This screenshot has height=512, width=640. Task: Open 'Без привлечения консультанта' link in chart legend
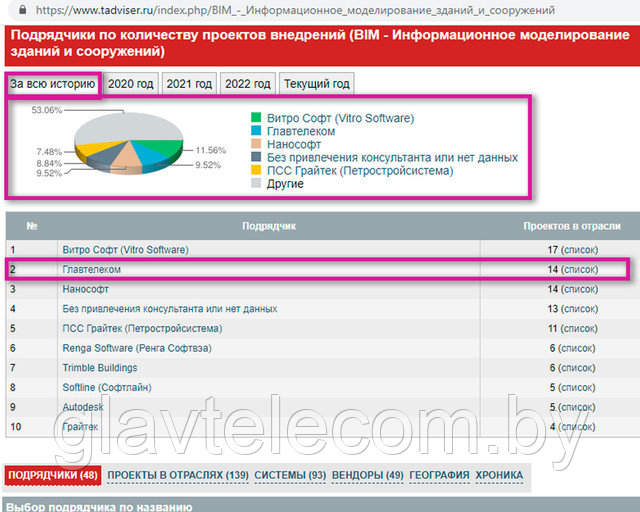392,158
